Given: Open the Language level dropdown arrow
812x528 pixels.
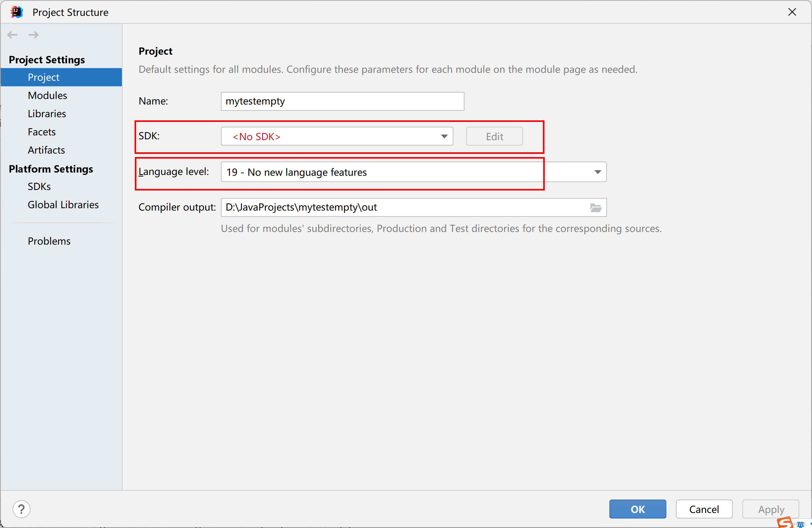Looking at the screenshot, I should [598, 172].
